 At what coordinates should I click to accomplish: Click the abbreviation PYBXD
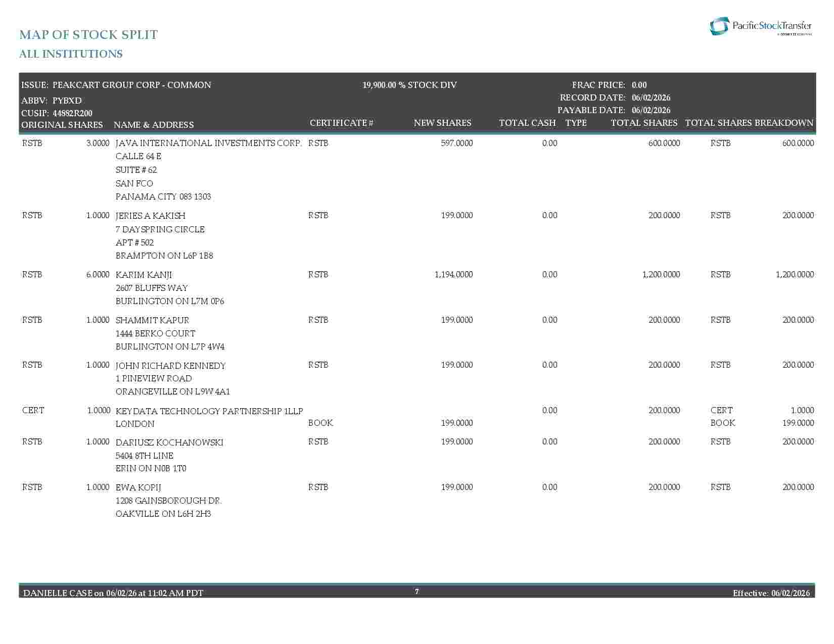(x=67, y=101)
